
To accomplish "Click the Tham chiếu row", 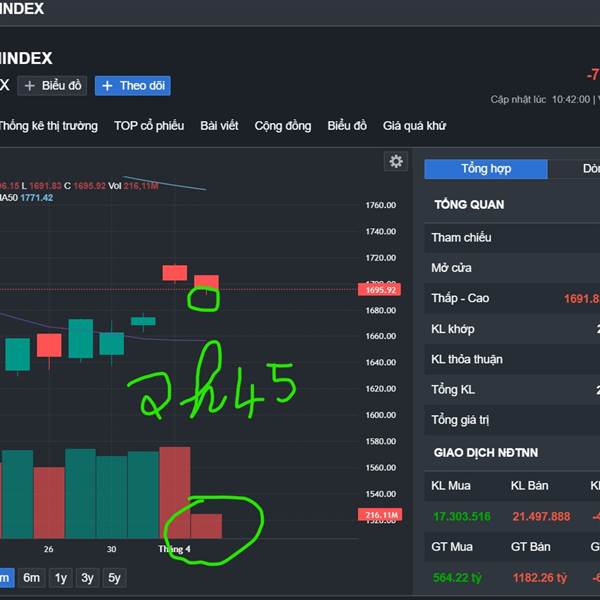I will [x=512, y=238].
